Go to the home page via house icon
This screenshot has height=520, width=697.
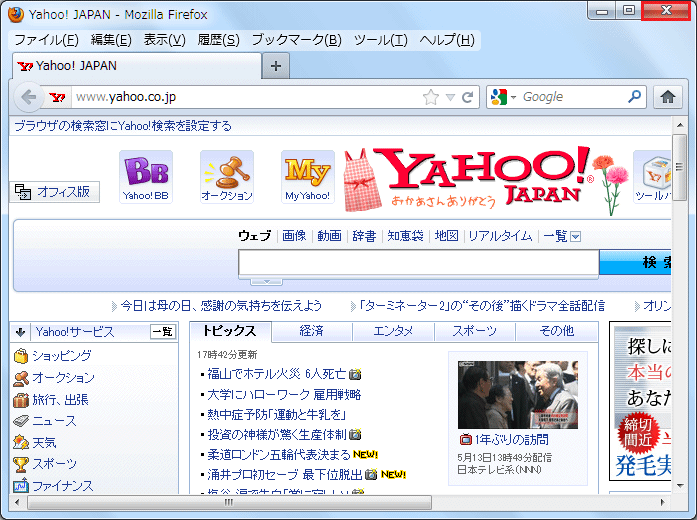[x=668, y=96]
